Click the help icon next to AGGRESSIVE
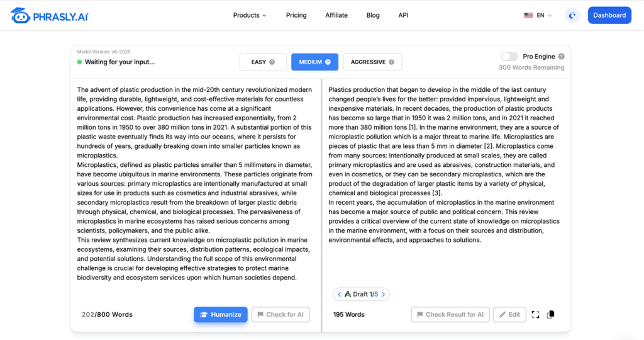Screen dimensions: 644x340 pyautogui.click(x=391, y=62)
